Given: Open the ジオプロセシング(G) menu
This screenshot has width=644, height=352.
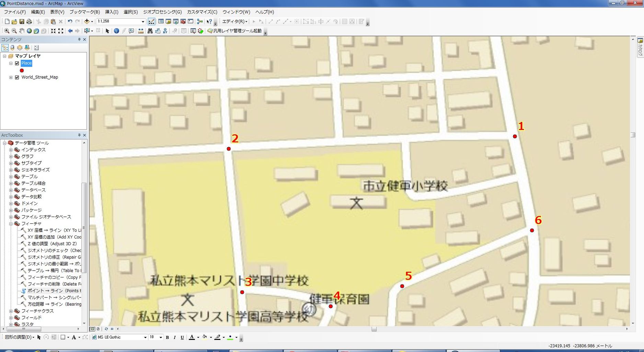Looking at the screenshot, I should click(x=162, y=12).
